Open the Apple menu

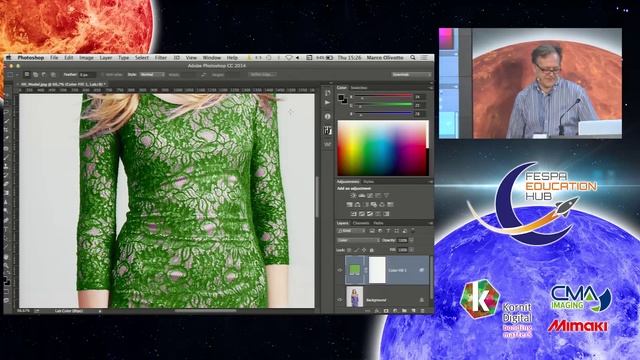pyautogui.click(x=9, y=58)
